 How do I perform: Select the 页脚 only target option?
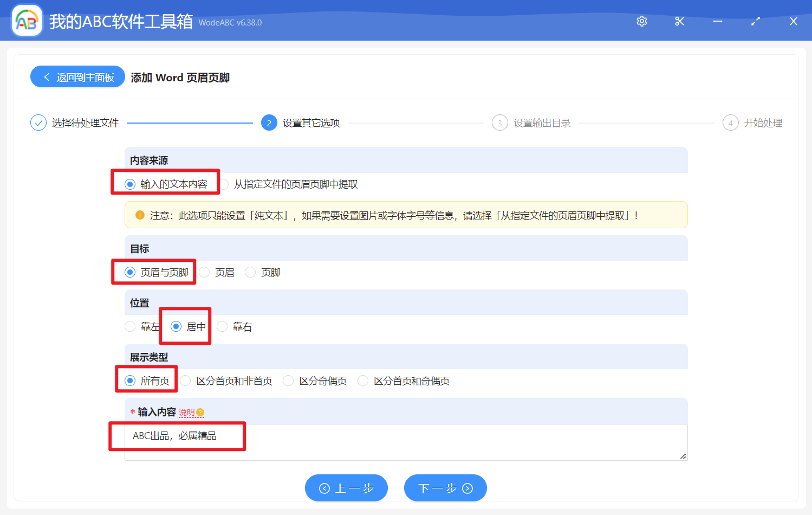click(x=250, y=273)
